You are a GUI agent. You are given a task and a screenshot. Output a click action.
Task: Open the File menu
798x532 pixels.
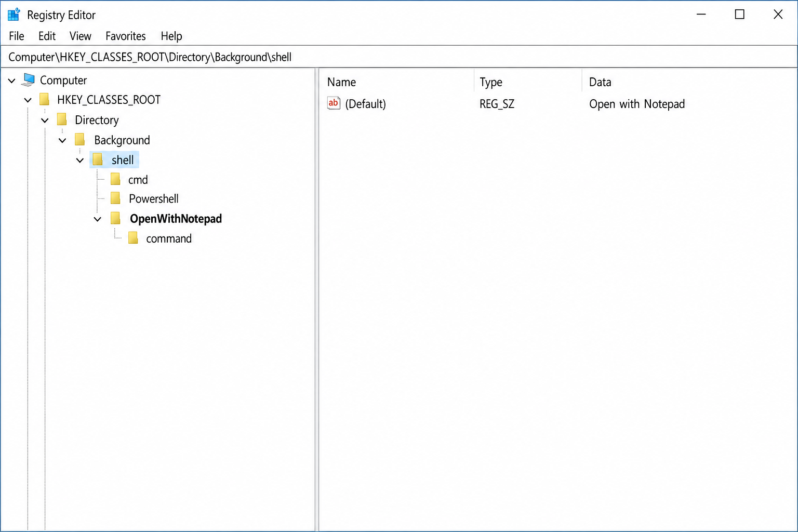[x=17, y=36]
